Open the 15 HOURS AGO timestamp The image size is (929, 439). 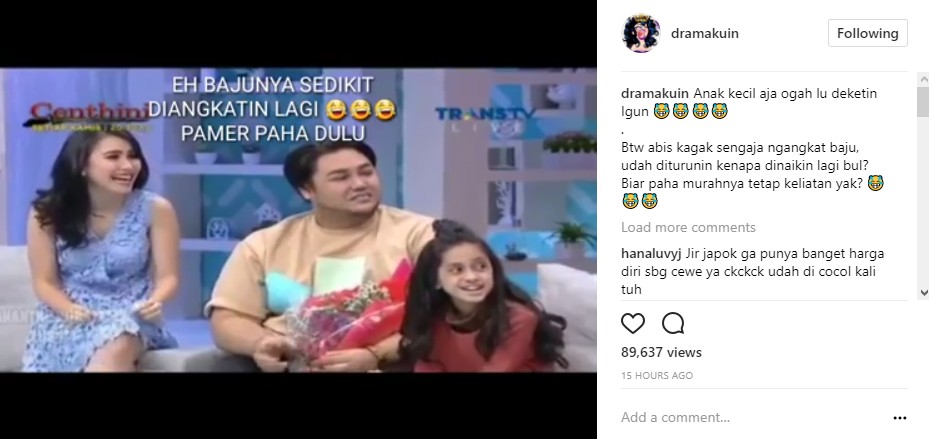[x=656, y=376]
